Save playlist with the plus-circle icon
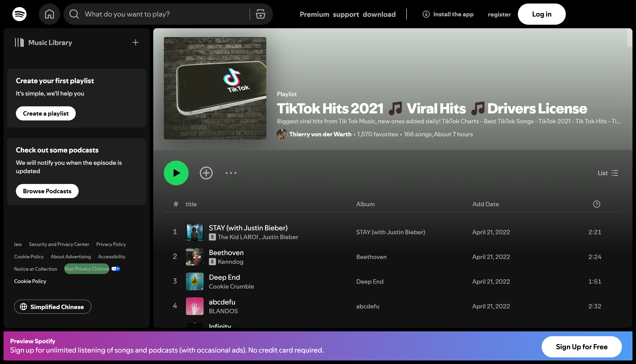The image size is (636, 364). click(206, 173)
